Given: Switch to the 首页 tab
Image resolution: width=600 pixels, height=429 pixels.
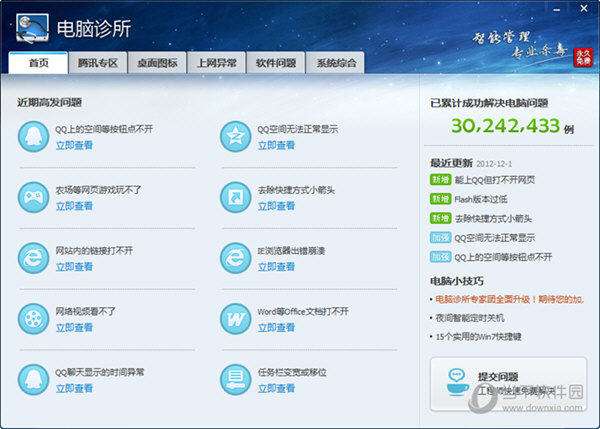Looking at the screenshot, I should [38, 63].
